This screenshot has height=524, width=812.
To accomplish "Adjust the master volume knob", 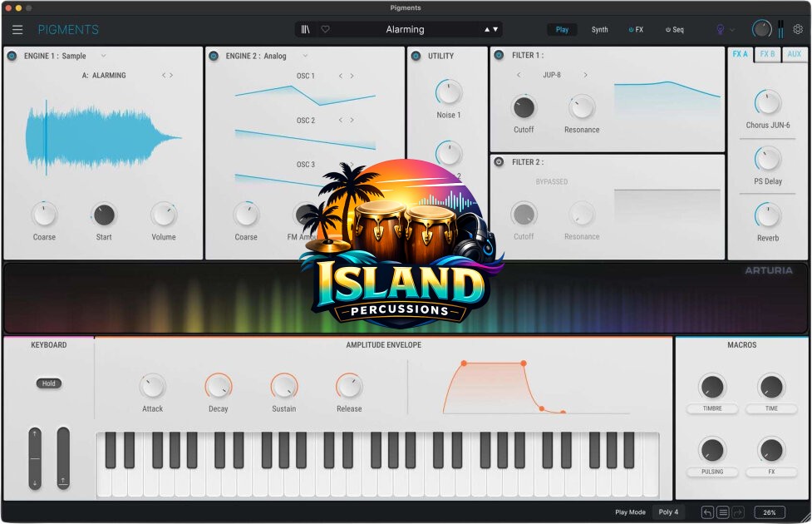I will point(761,29).
